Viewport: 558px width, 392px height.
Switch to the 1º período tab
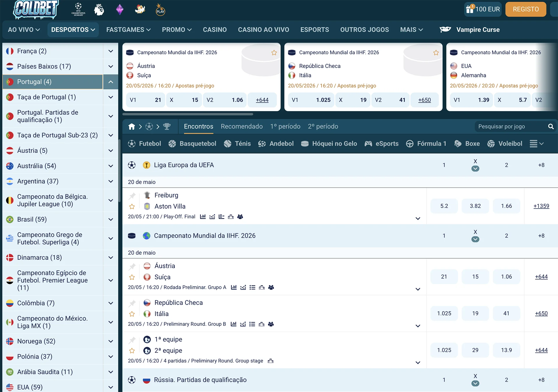285,126
